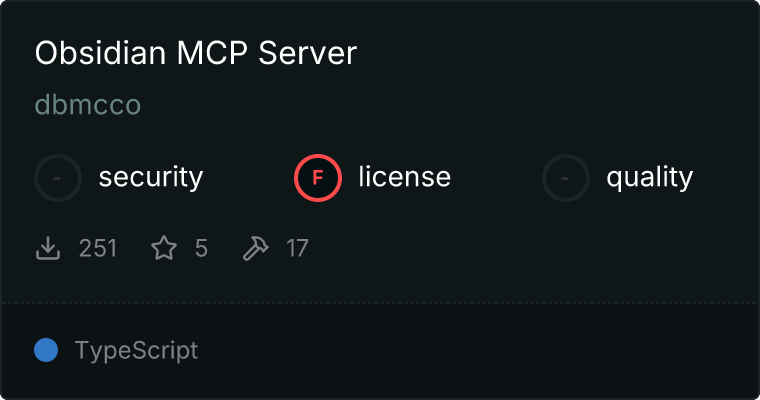Click the red F license badge
The width and height of the screenshot is (760, 400).
pos(318,178)
